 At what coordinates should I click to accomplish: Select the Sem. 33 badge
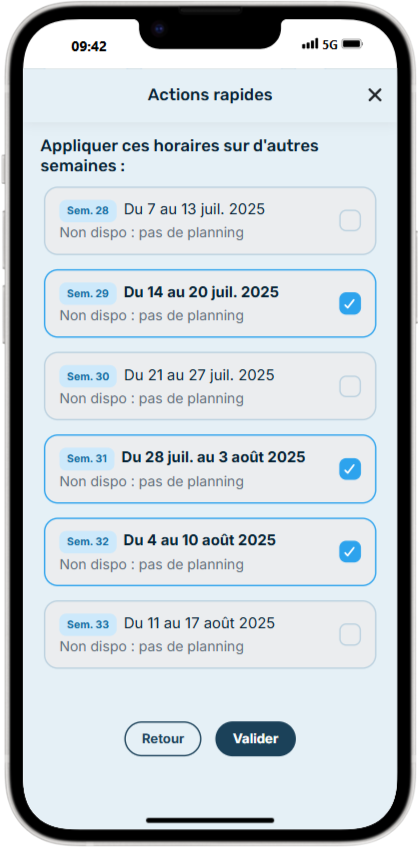coord(88,624)
